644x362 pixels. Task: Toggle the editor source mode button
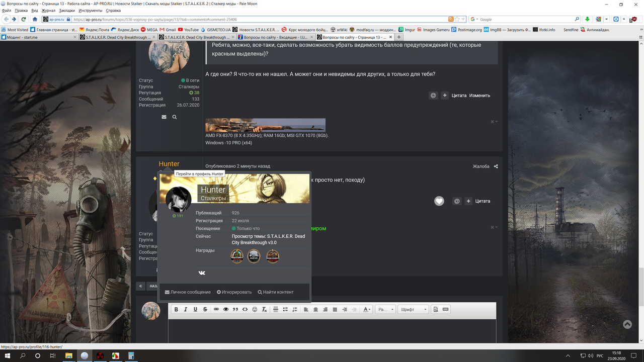(445, 309)
